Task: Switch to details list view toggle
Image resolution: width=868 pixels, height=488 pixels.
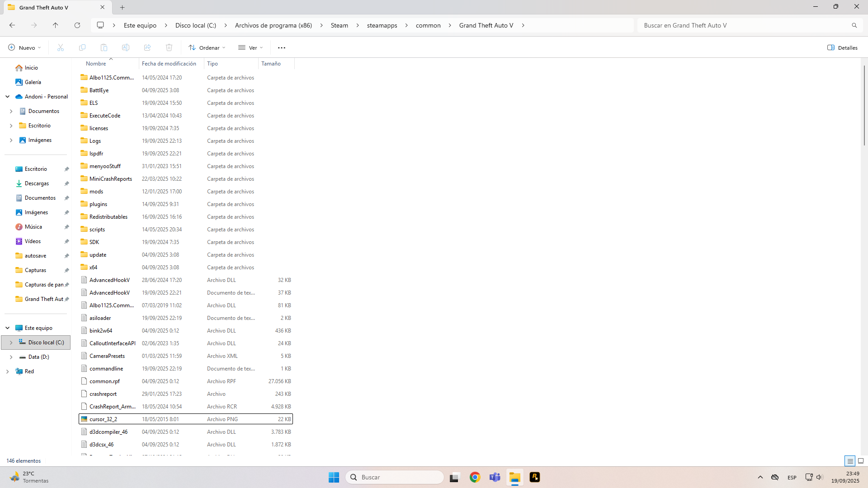Action: (850, 461)
